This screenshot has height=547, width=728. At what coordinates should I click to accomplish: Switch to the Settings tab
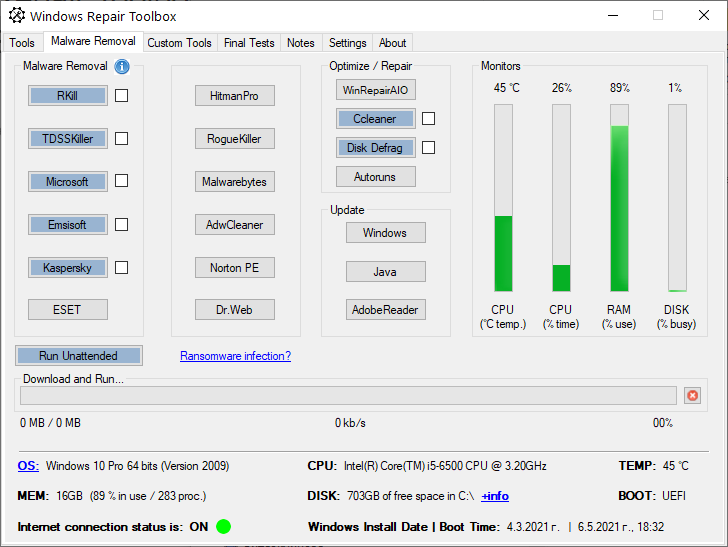click(x=348, y=43)
